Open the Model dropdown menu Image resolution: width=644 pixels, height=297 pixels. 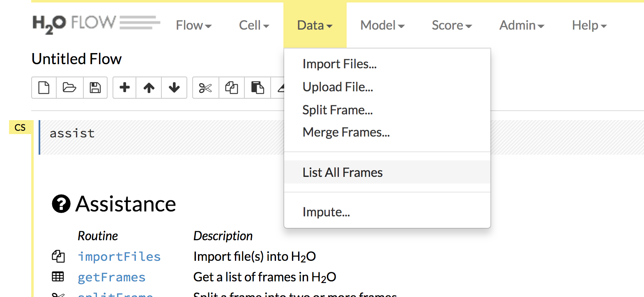(x=382, y=26)
